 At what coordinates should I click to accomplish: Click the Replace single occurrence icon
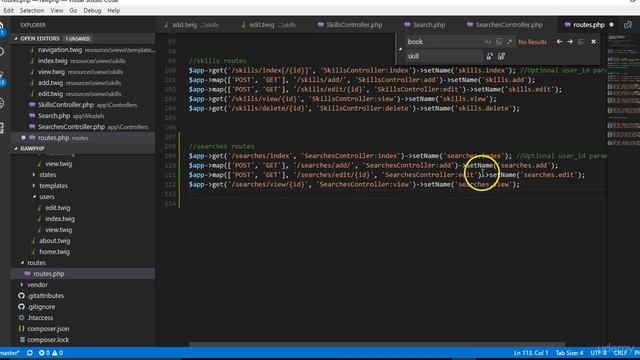489,56
